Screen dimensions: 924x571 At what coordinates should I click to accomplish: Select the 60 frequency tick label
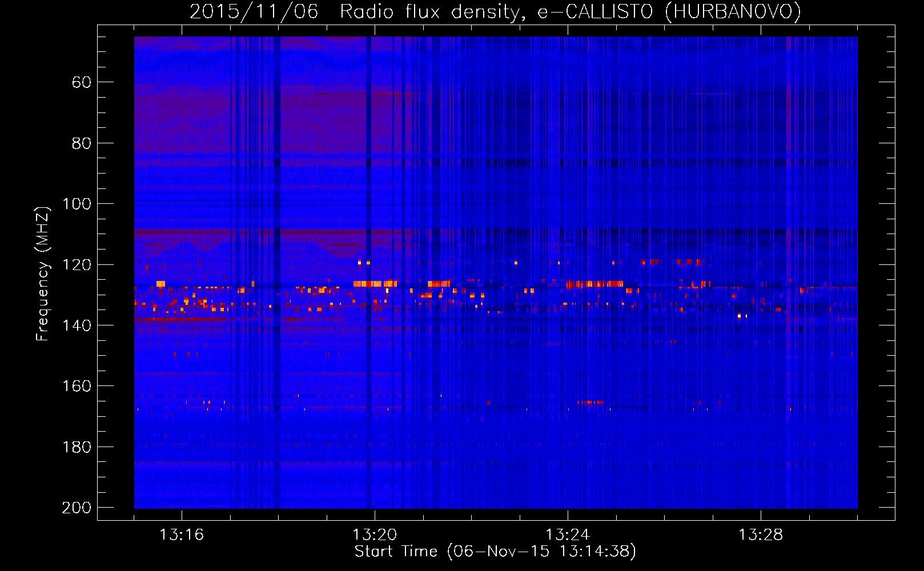click(82, 82)
